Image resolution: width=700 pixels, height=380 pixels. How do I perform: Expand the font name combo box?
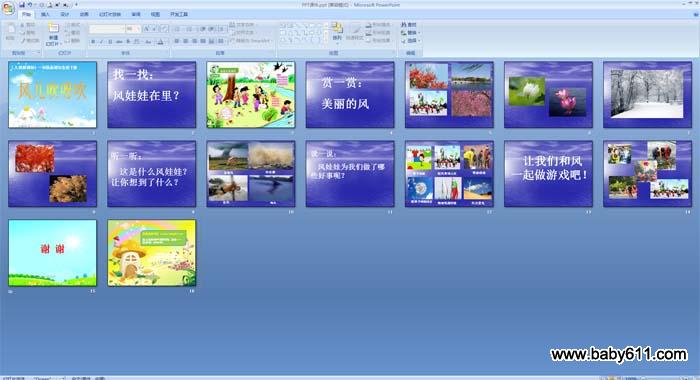click(107, 29)
